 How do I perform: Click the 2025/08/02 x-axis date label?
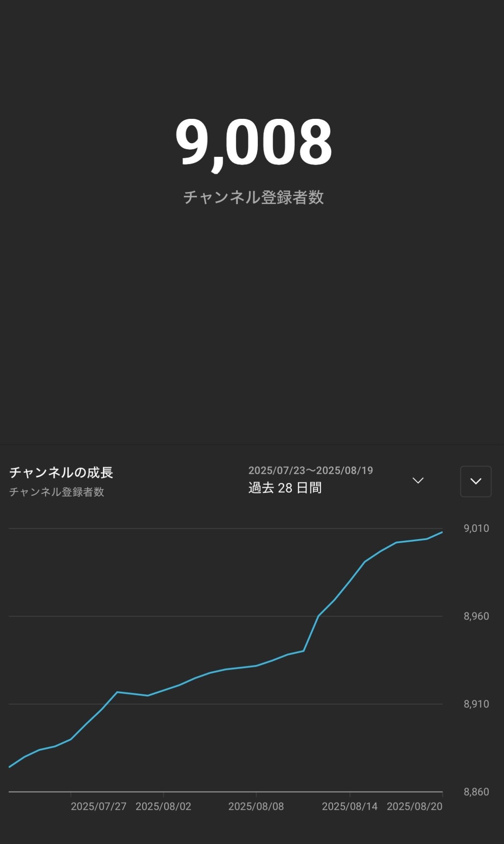pos(163,806)
